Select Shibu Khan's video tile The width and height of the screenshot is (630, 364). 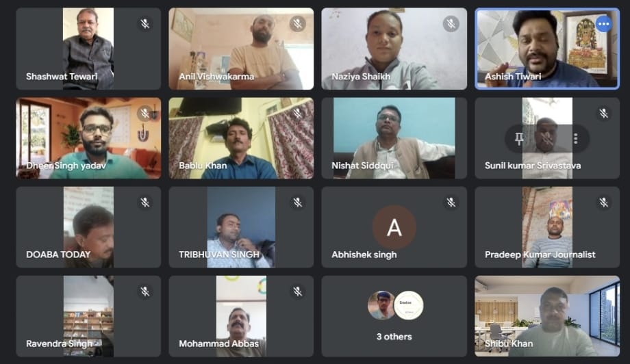547,316
